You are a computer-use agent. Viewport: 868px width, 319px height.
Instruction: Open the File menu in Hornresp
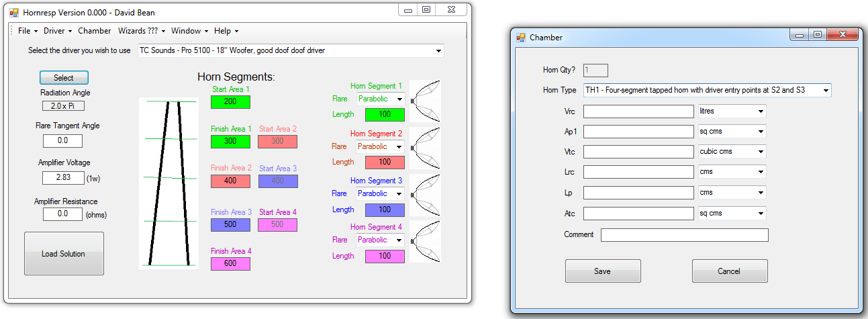[28, 31]
